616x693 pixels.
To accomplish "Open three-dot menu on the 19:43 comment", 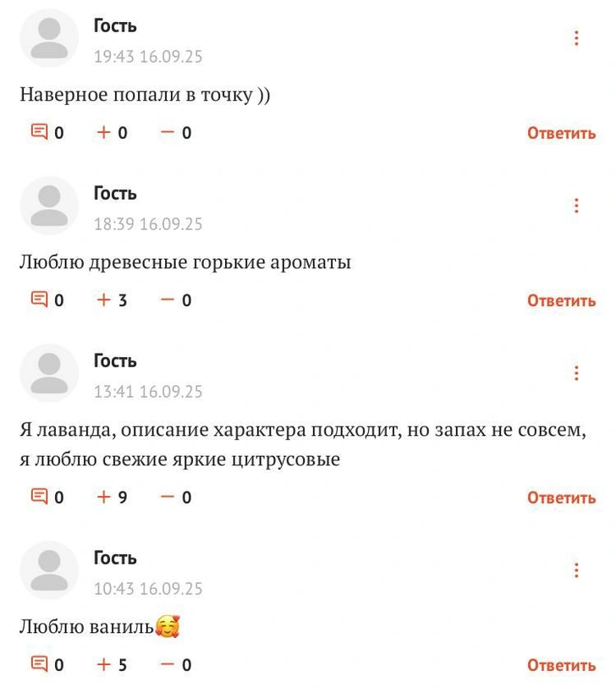I will (x=576, y=38).
